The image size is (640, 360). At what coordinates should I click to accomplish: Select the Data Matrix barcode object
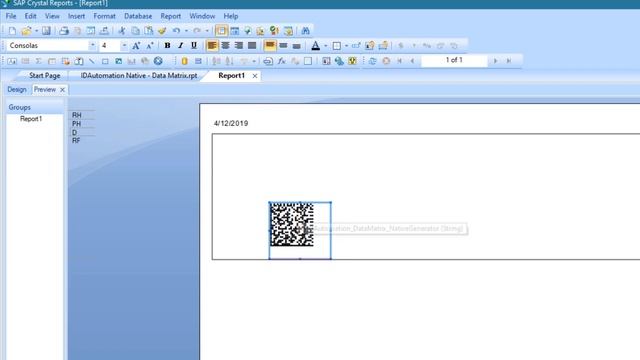[292, 224]
